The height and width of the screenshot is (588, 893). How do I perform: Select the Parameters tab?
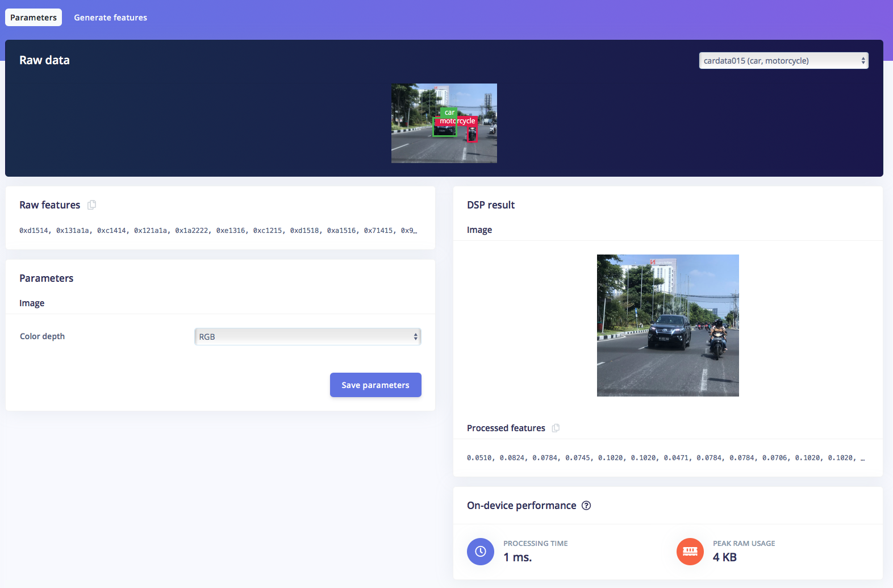click(x=34, y=18)
